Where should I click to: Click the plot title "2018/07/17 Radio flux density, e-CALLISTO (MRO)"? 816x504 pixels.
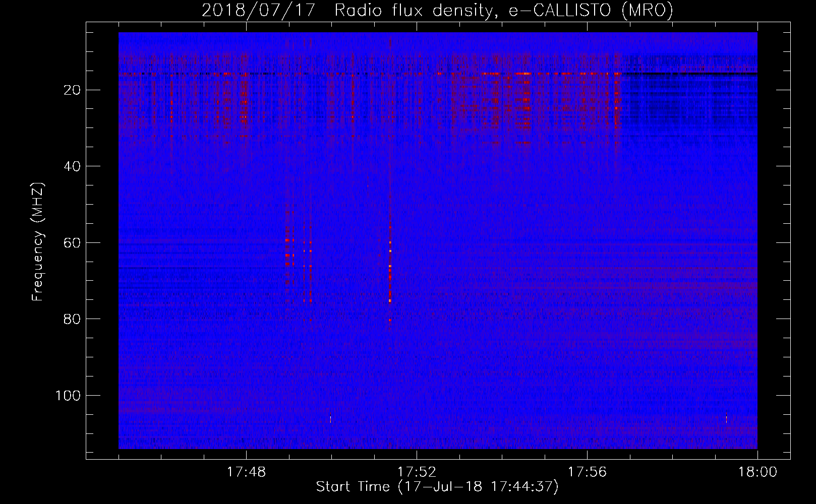coord(437,11)
